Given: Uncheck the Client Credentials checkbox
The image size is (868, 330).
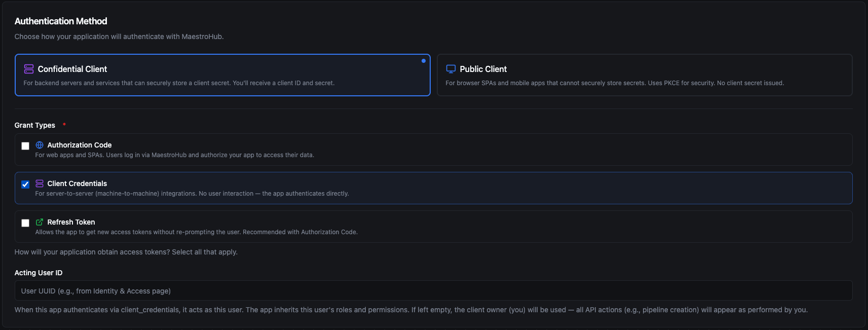Looking at the screenshot, I should point(25,185).
